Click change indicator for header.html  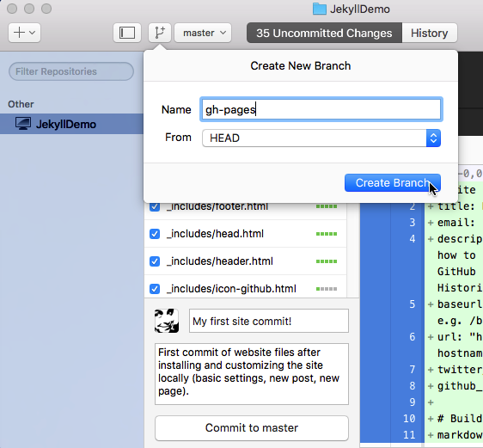point(327,261)
